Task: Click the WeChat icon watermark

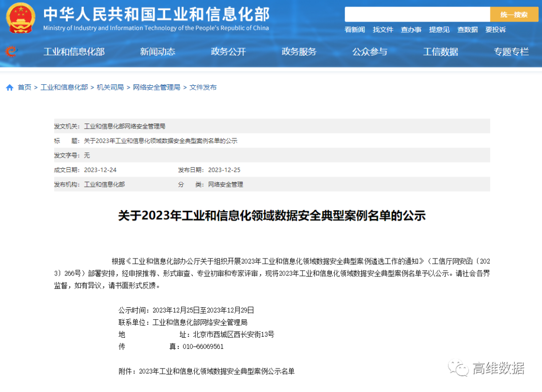Action: 458,368
